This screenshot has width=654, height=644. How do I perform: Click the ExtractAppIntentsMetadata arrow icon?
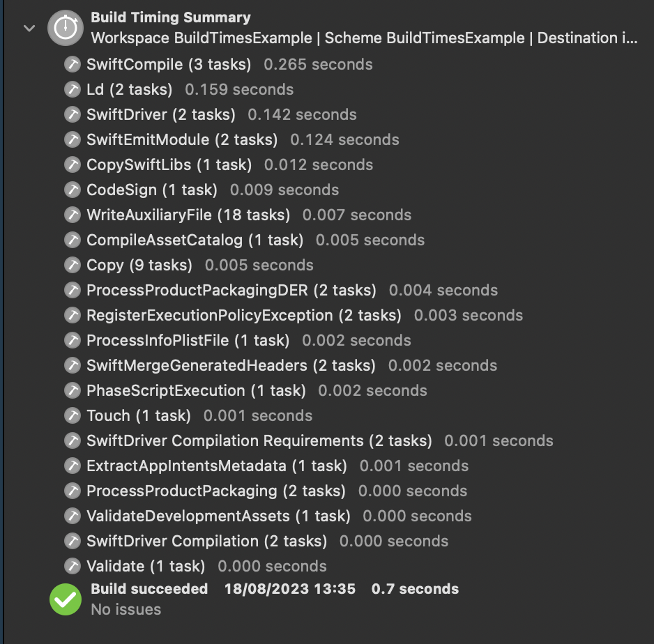(x=73, y=466)
